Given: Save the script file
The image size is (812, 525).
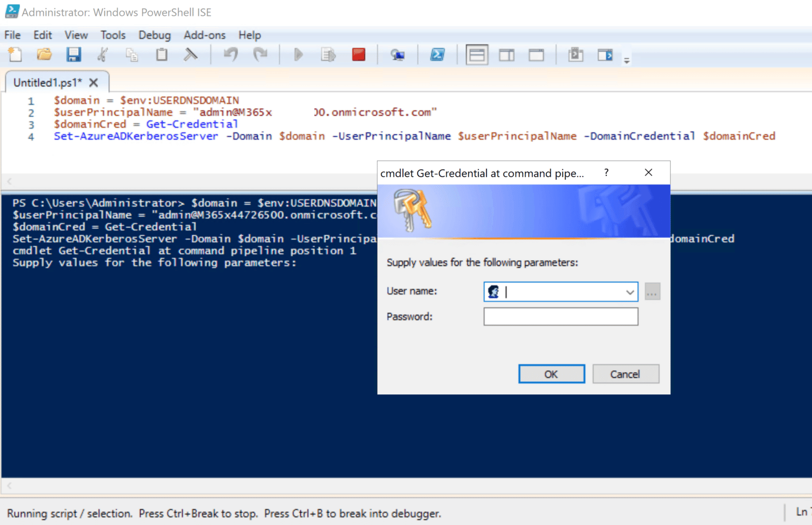Looking at the screenshot, I should [x=74, y=54].
